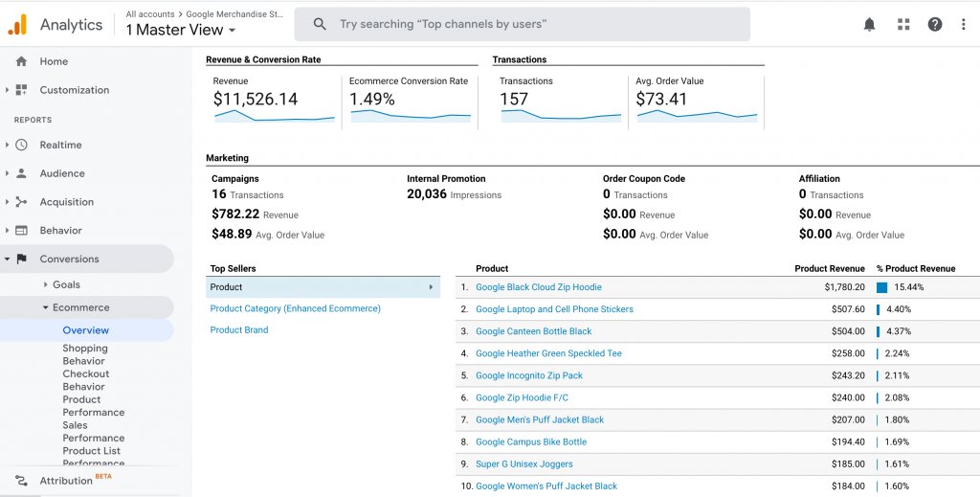Click the $782.22 campaign revenue figure
The image size is (980, 497).
[235, 214]
